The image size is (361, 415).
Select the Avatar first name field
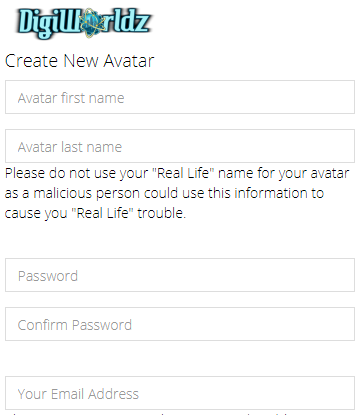click(180, 97)
